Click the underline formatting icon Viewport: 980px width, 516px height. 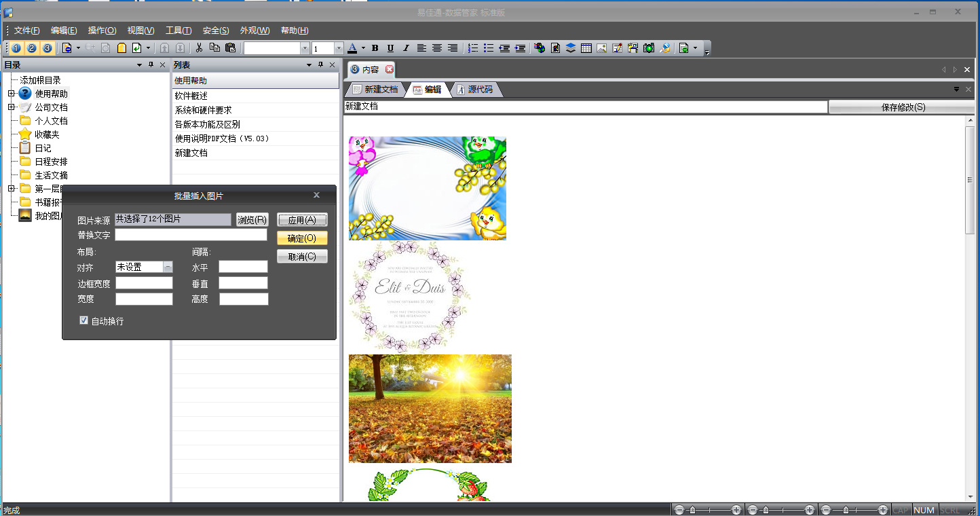(x=390, y=48)
